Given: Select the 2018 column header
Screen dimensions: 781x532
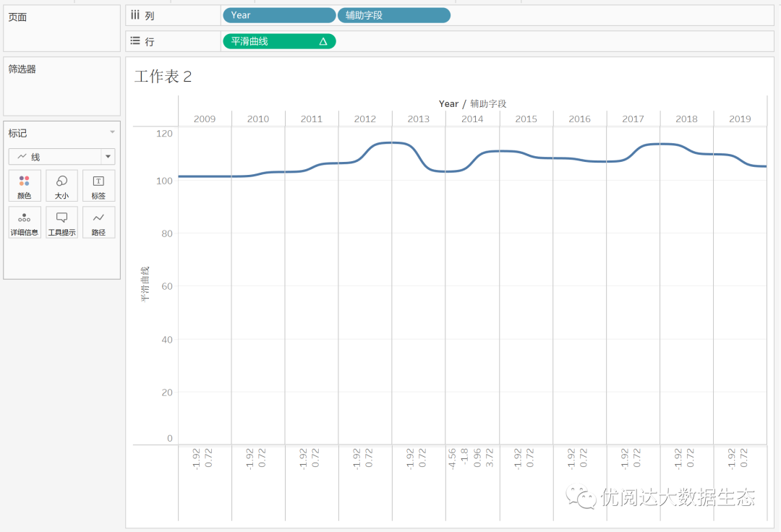Looking at the screenshot, I should pos(686,119).
